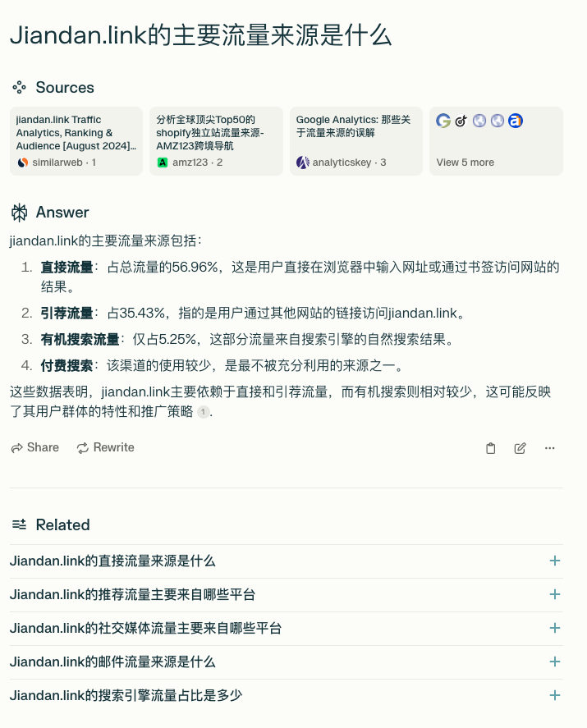Expand 'Jiandan.link的搜索引擎流量占比是多少' with plus
587x728 pixels.
coord(554,695)
